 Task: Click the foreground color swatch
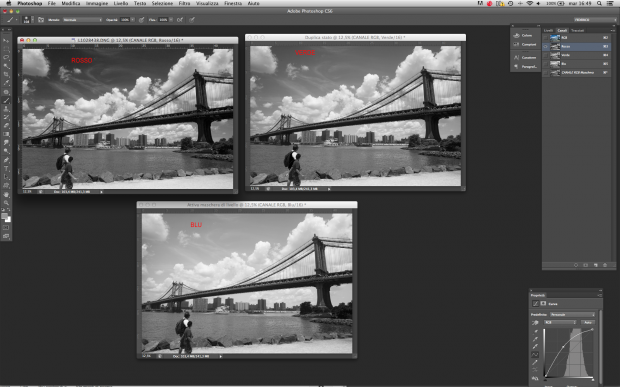[x=4, y=216]
